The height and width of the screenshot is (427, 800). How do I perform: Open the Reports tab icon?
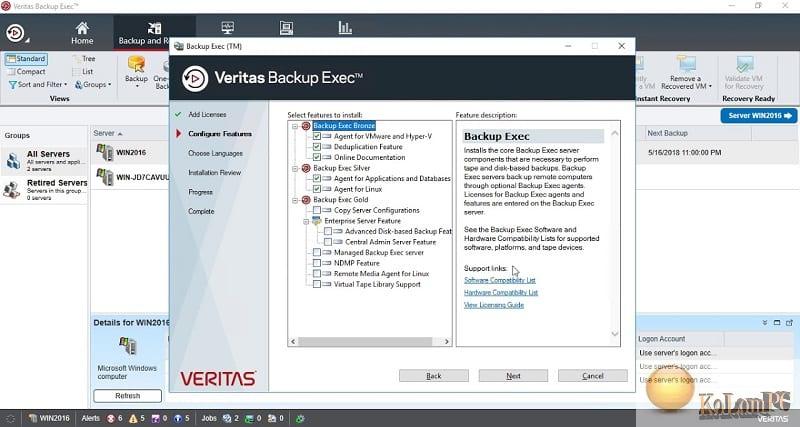coord(345,28)
